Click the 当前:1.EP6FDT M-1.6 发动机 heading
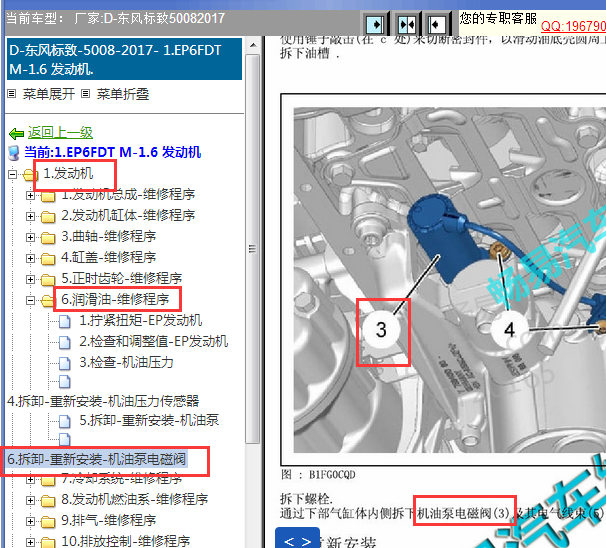 click(112, 152)
